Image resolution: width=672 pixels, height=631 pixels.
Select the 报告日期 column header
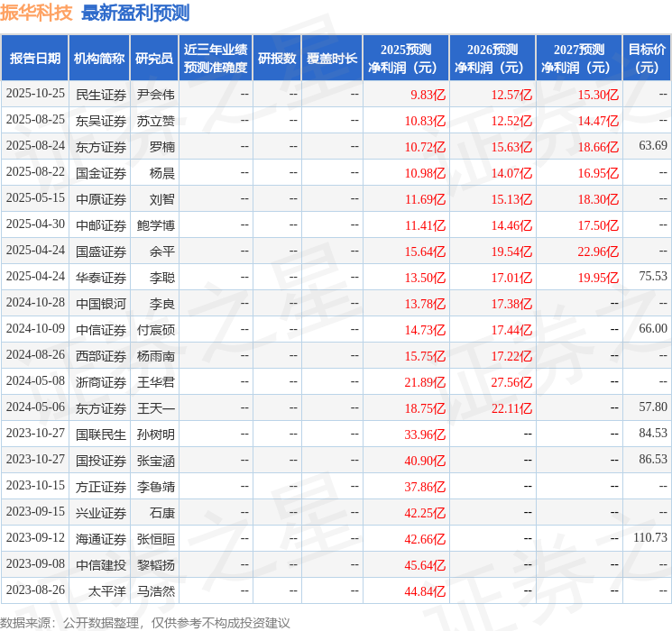tap(34, 59)
